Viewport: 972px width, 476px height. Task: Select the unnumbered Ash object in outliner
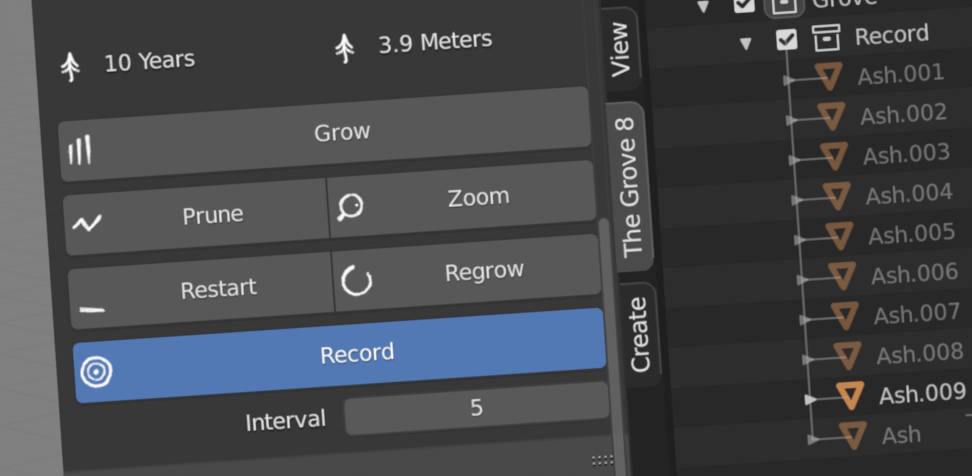click(x=901, y=435)
